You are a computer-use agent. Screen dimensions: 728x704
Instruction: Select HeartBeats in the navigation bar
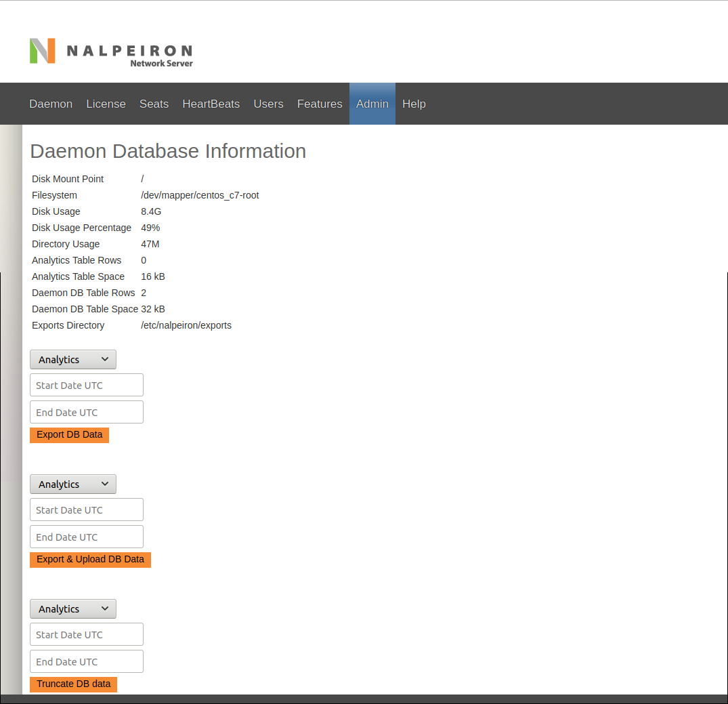tap(211, 104)
